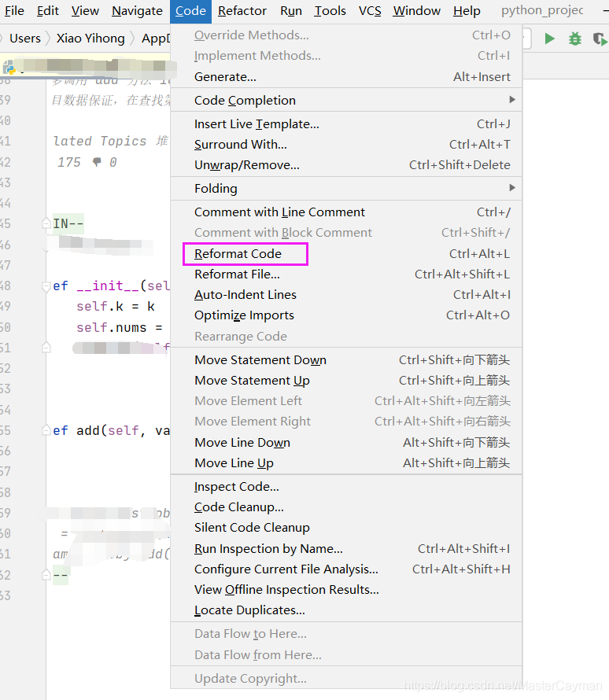This screenshot has width=609, height=700.
Task: Collapse fold marker beside __init__ definition
Action: (x=46, y=286)
